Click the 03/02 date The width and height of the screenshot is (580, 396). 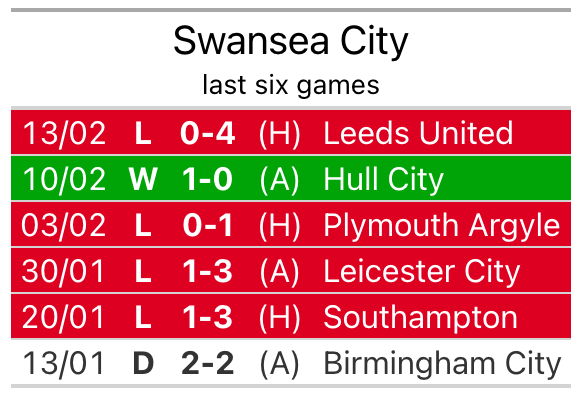coord(63,225)
